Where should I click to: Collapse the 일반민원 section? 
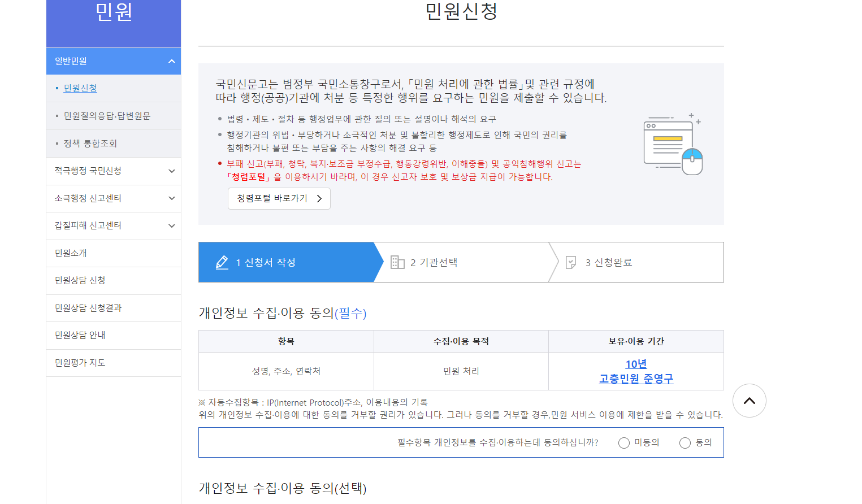(113, 61)
